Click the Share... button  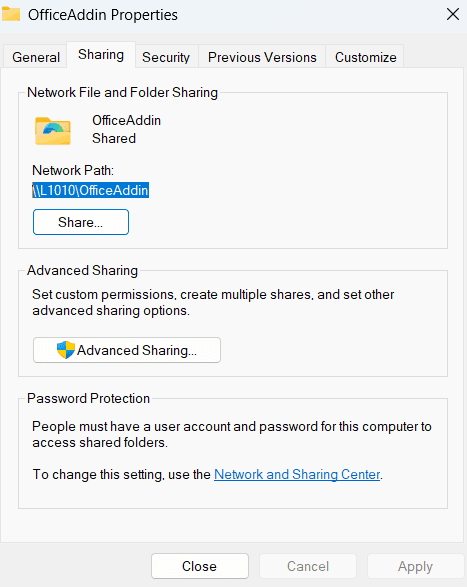(x=81, y=222)
